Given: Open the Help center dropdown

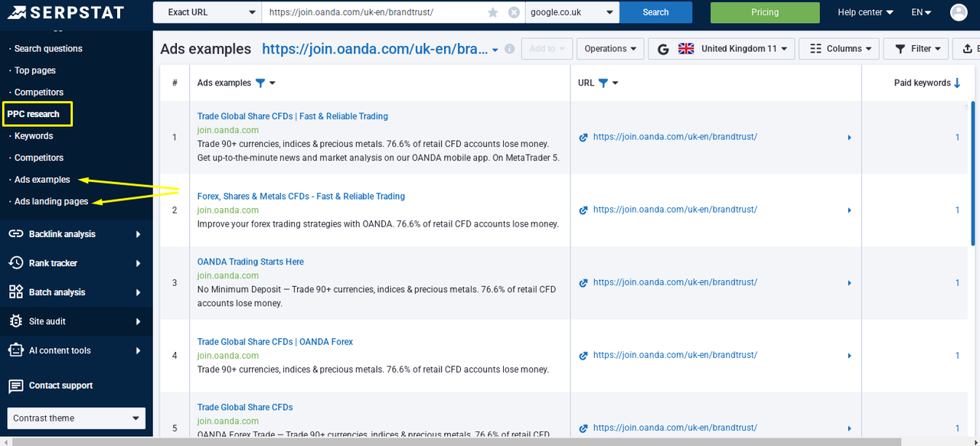Looking at the screenshot, I should coord(865,12).
